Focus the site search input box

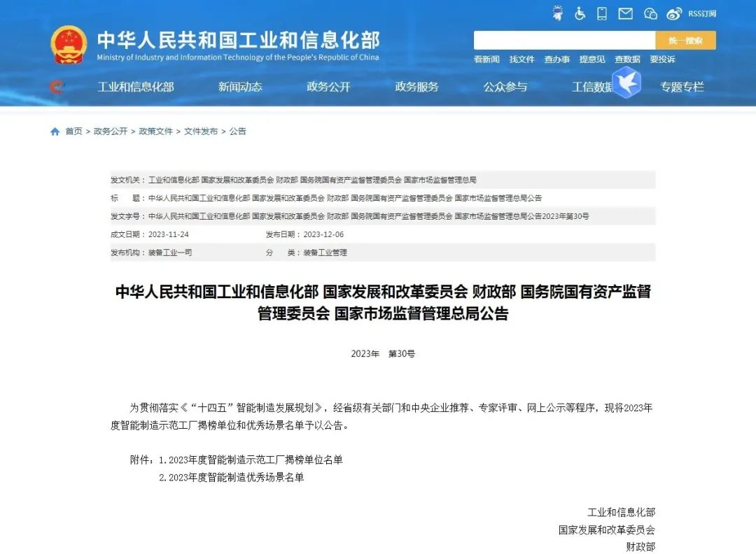click(x=564, y=41)
